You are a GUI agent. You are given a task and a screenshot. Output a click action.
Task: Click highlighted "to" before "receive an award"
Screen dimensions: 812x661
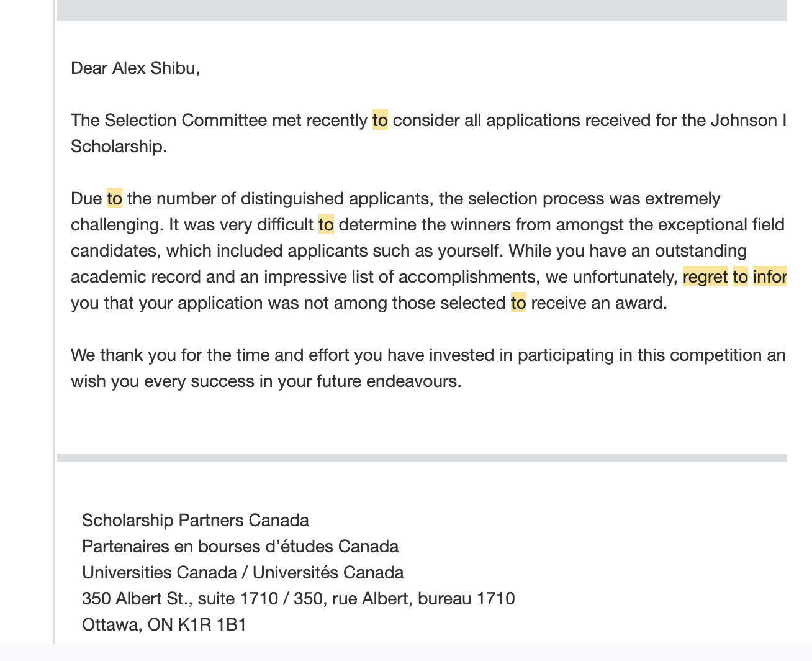518,303
